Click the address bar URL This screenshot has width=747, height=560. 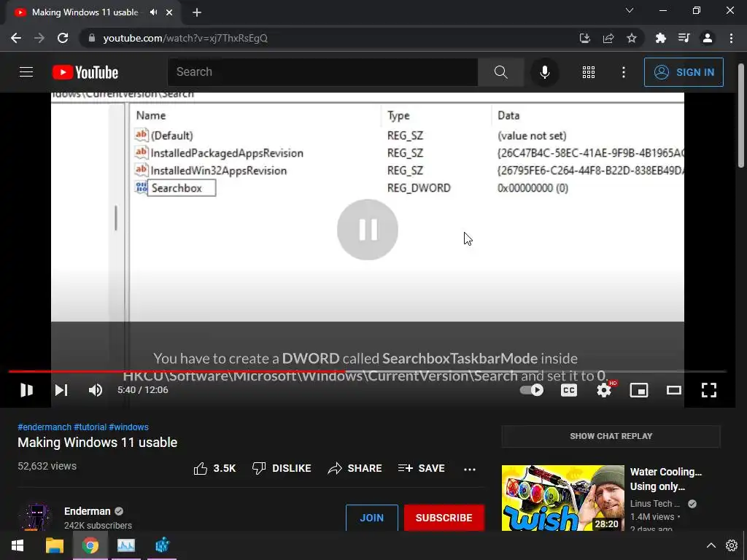click(x=185, y=38)
